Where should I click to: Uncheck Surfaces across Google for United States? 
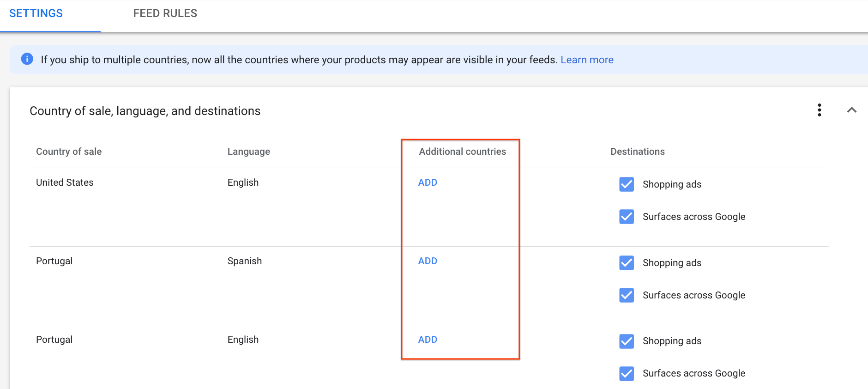tap(627, 217)
